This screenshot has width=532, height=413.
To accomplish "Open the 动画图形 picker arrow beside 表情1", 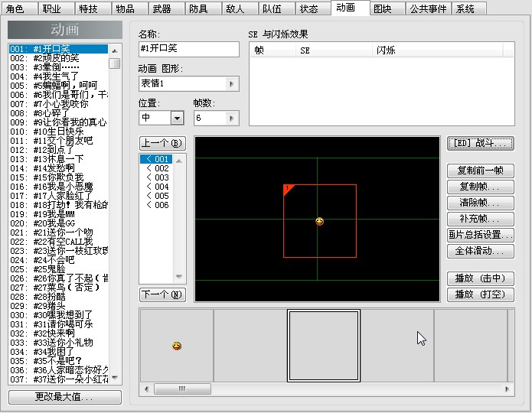I will [x=232, y=84].
